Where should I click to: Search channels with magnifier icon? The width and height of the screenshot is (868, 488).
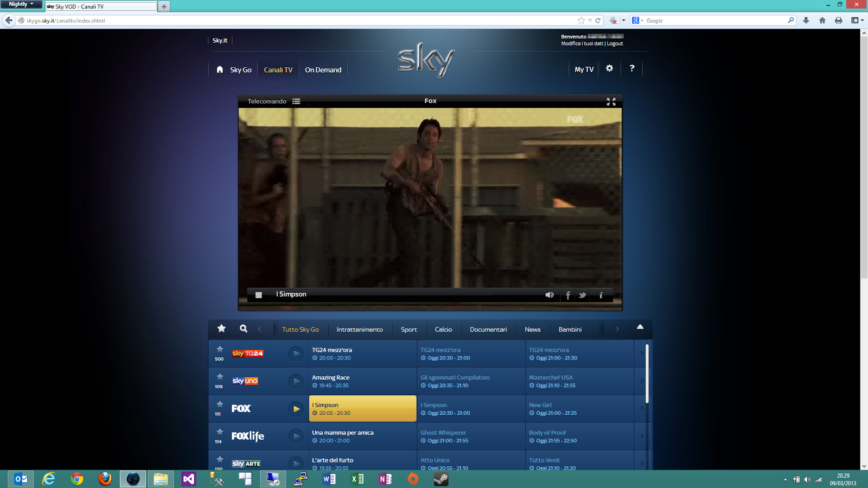tap(244, 329)
